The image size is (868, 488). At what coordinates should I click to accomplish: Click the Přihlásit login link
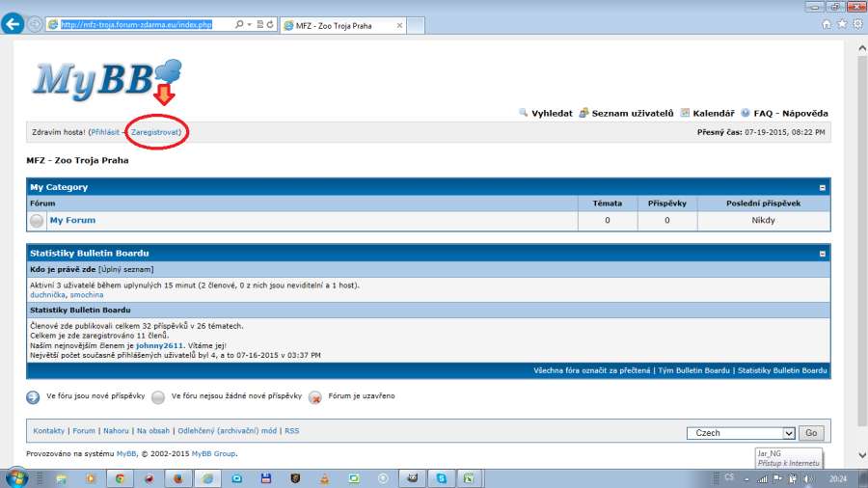click(106, 131)
